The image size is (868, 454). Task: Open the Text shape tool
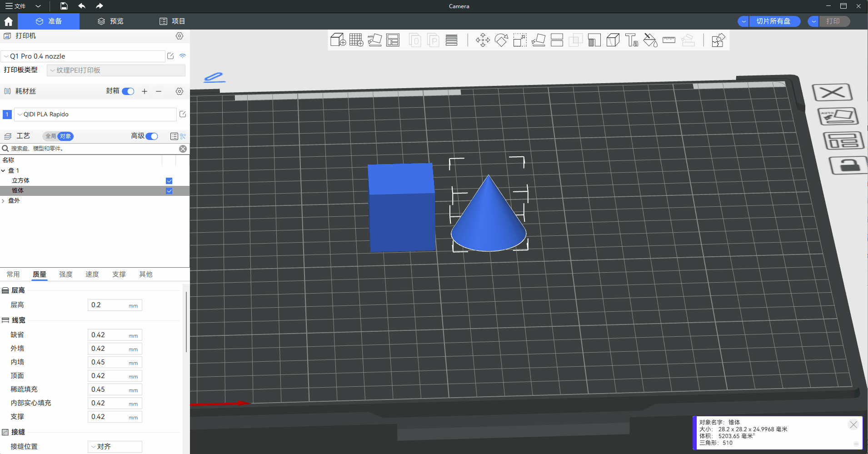pyautogui.click(x=631, y=40)
